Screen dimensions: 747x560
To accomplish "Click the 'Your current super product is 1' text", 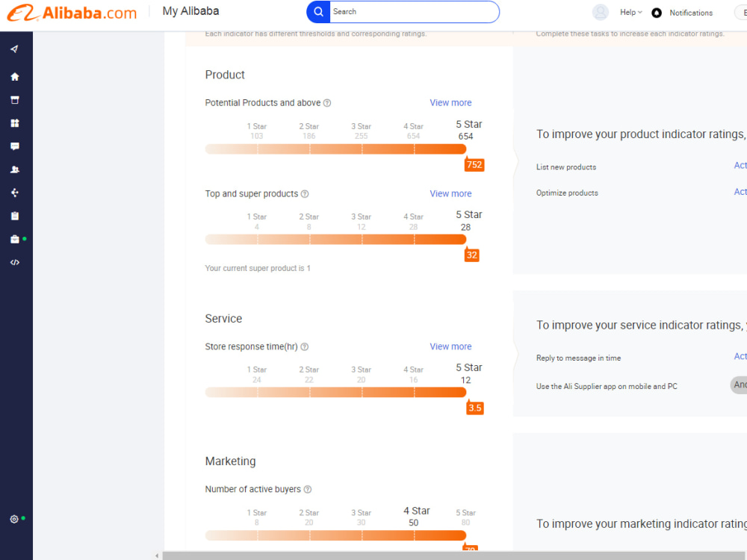I will click(258, 269).
